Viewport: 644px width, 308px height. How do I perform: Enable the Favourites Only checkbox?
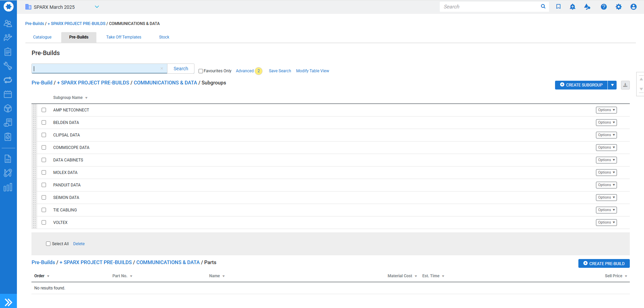point(201,71)
